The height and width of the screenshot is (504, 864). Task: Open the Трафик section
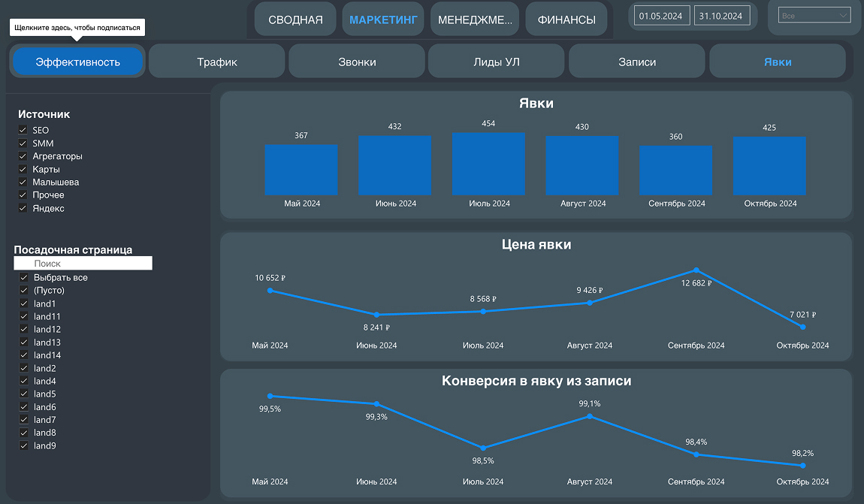pyautogui.click(x=217, y=62)
